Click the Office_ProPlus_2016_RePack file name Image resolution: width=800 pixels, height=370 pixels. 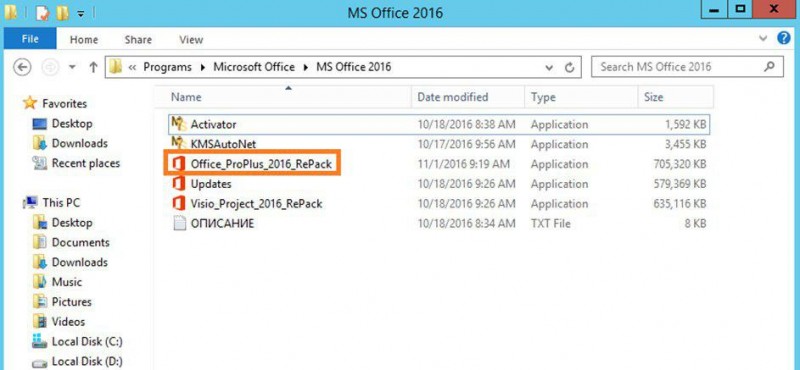[261, 164]
